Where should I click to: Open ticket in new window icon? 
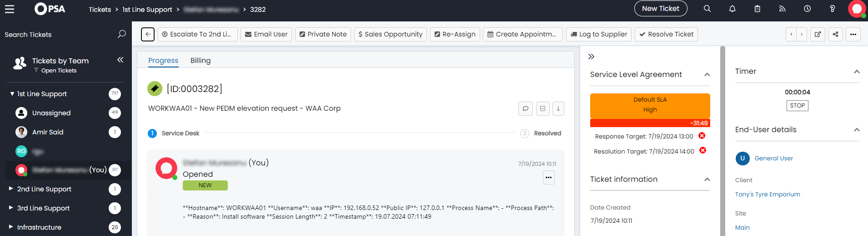pyautogui.click(x=818, y=34)
